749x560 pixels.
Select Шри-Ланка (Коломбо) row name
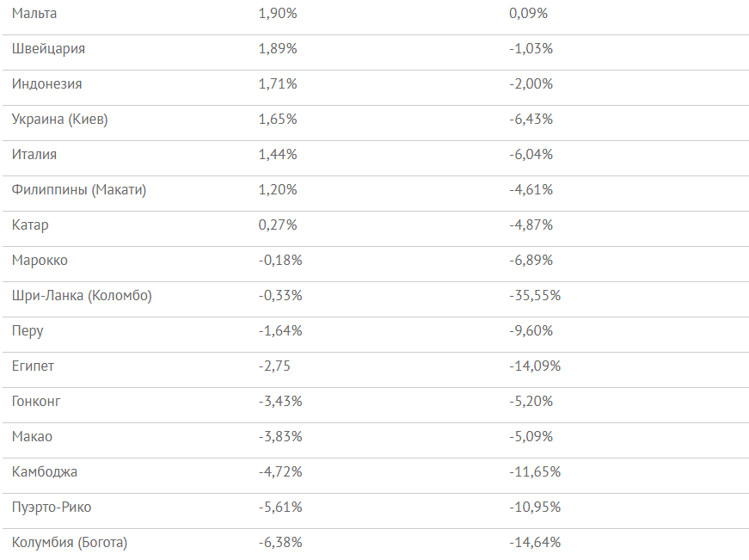tap(82, 296)
